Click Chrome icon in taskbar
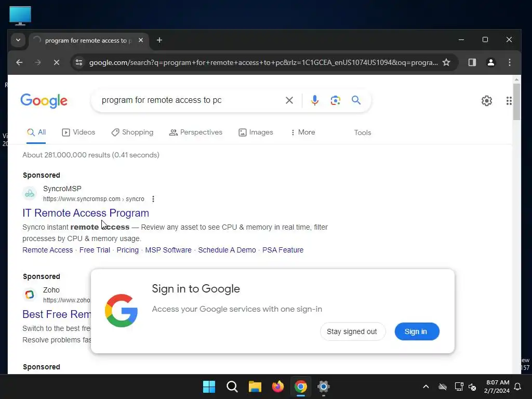The width and height of the screenshot is (532, 399). tap(301, 387)
